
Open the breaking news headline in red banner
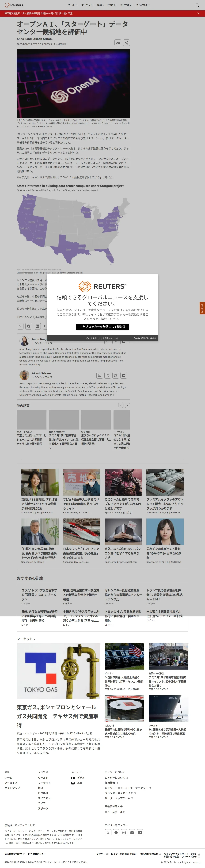tap(38, 13)
